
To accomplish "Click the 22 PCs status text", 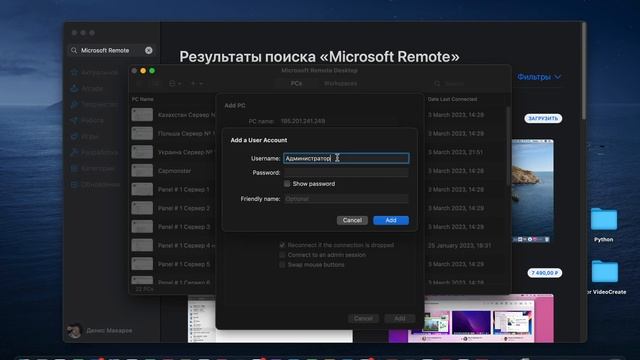I will coord(144,289).
